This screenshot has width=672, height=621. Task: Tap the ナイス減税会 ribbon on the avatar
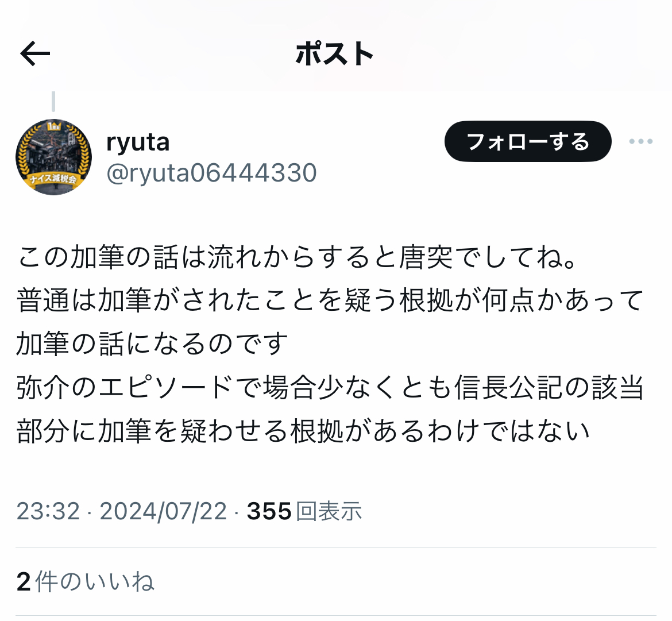click(53, 179)
